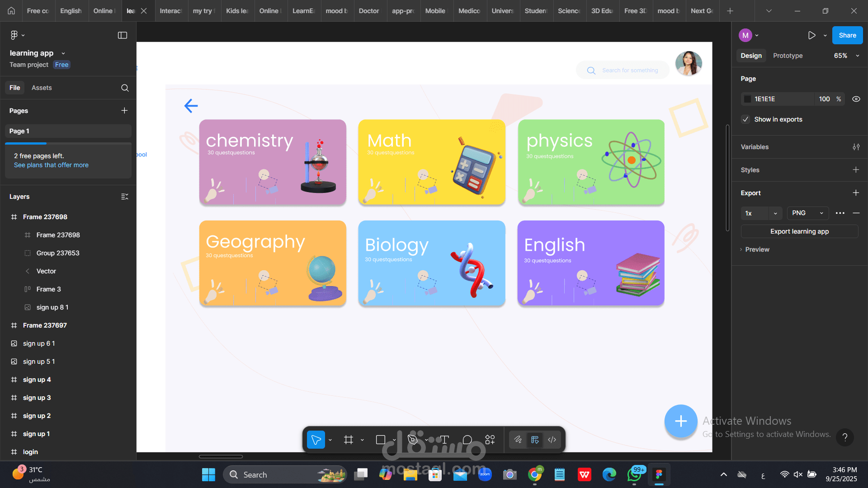Select Page 1 in Pages list
Screen dimensions: 868x488
coord(68,131)
